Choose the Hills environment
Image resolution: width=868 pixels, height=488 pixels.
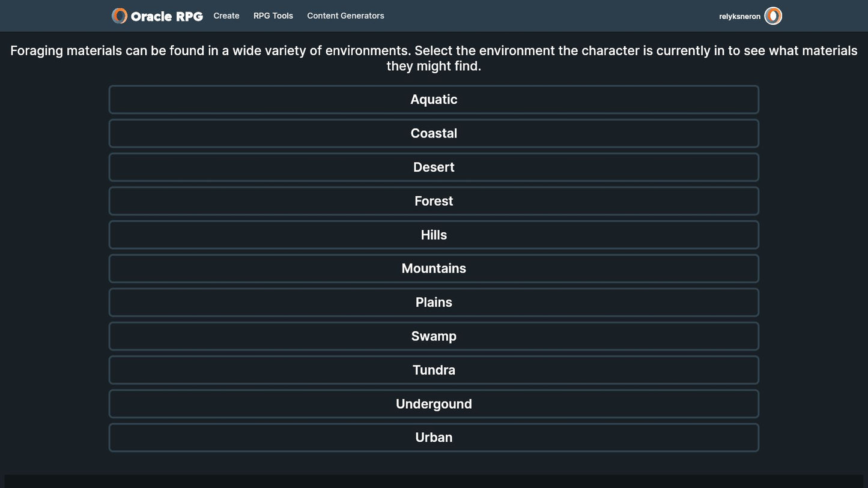tap(434, 235)
